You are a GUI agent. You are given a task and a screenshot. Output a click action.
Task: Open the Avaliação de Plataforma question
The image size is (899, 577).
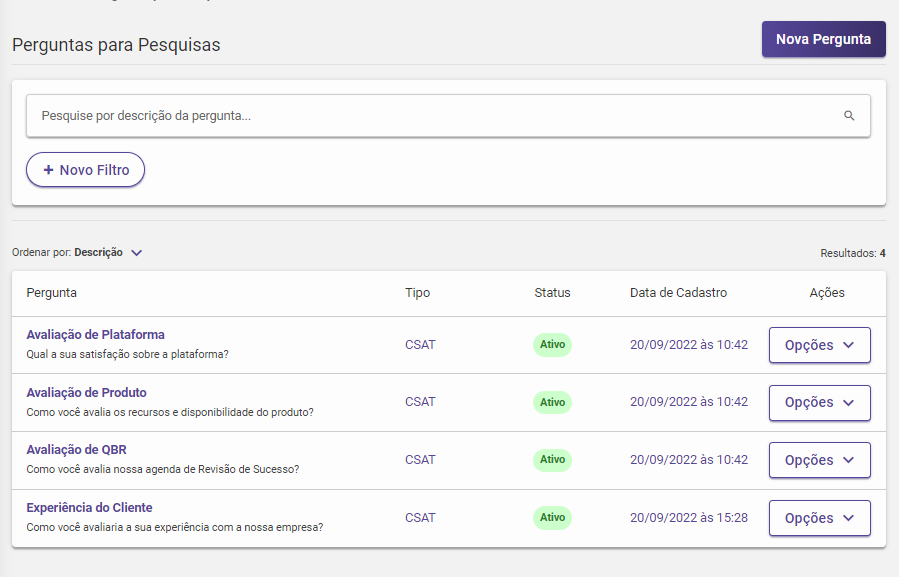[x=95, y=335]
